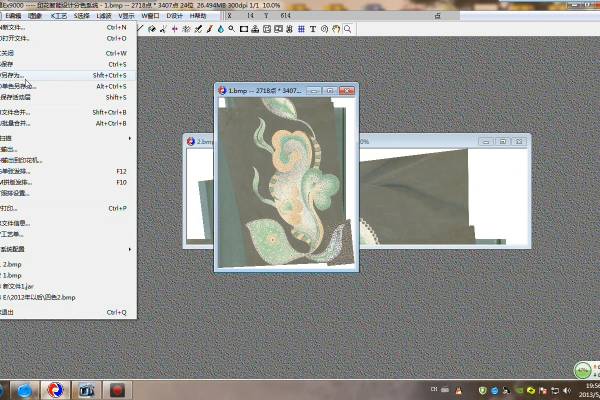Open the W窗口 menu
600x400 pixels.
tap(150, 17)
